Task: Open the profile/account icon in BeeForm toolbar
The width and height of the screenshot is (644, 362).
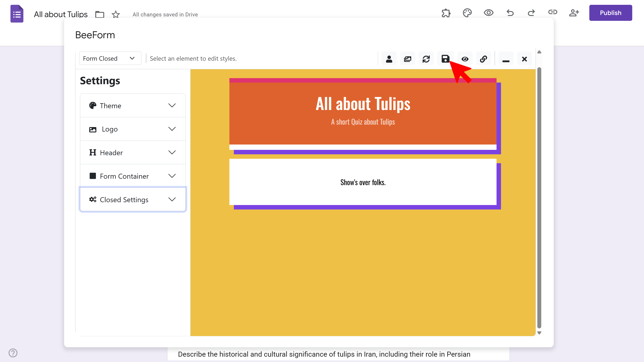Action: click(x=389, y=58)
